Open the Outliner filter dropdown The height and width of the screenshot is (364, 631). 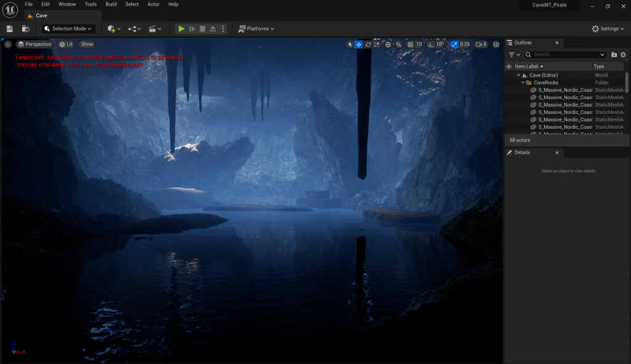(x=515, y=54)
